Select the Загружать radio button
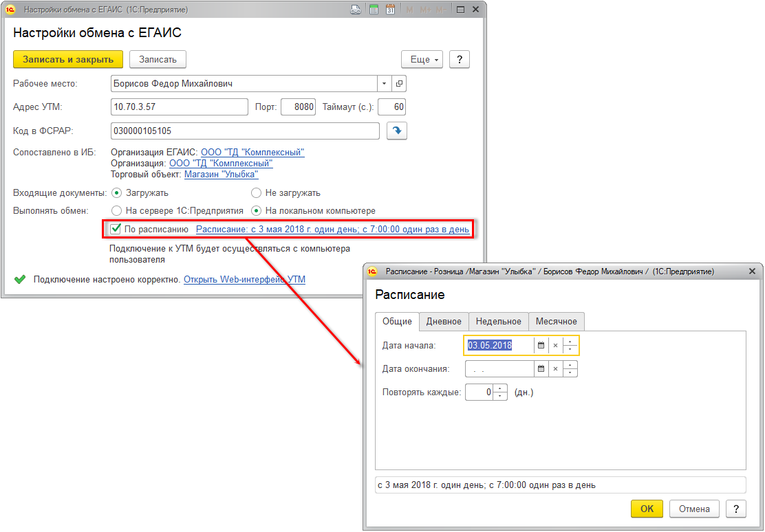Screen dimensions: 765x532 pyautogui.click(x=116, y=193)
